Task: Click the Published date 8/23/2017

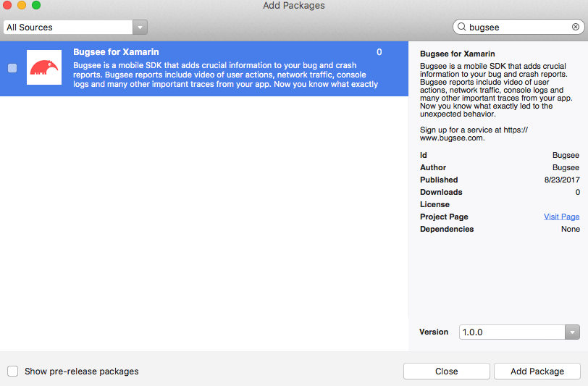Action: coord(562,180)
